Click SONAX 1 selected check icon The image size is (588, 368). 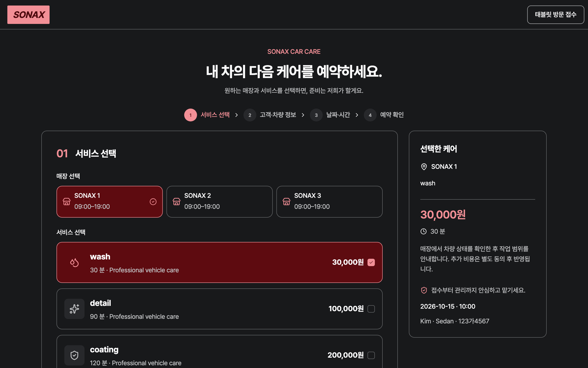click(153, 201)
